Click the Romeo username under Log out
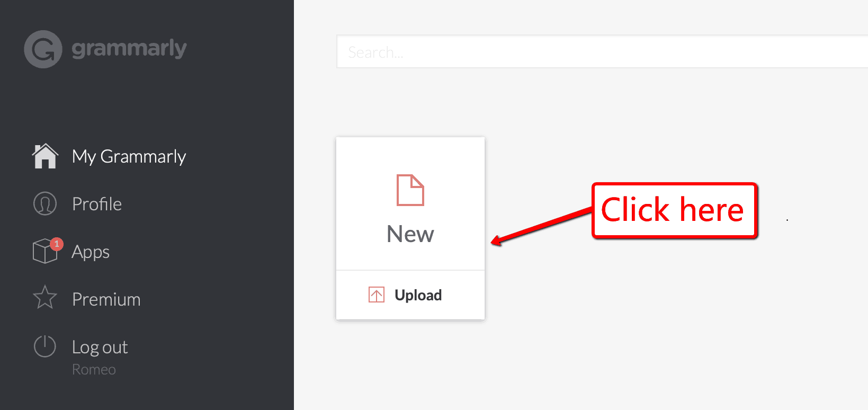The image size is (868, 410). pos(94,369)
